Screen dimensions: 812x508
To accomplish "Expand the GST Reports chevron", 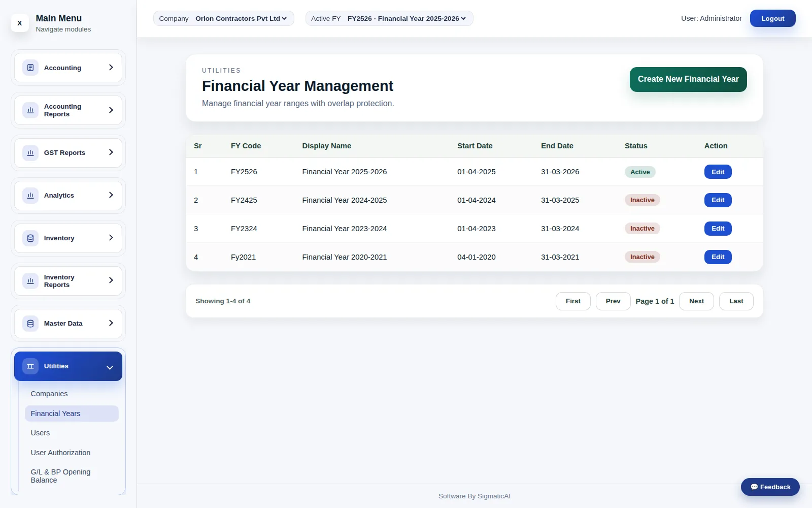I will tap(111, 152).
